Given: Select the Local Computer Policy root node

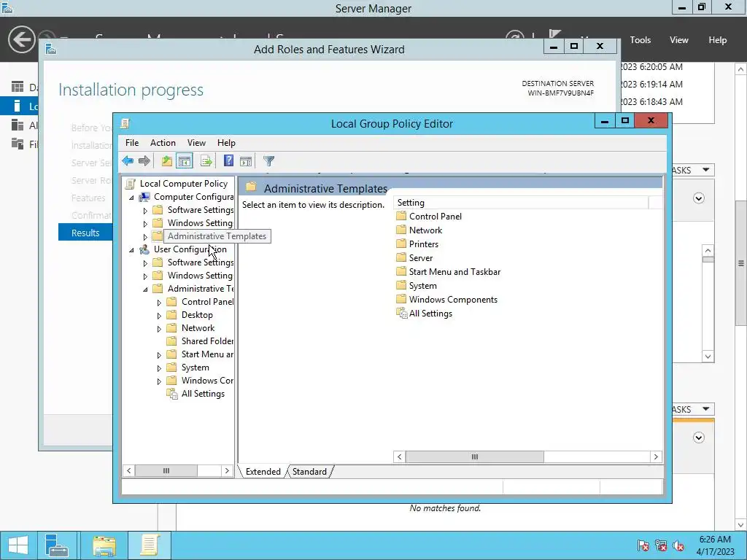Looking at the screenshot, I should point(183,183).
